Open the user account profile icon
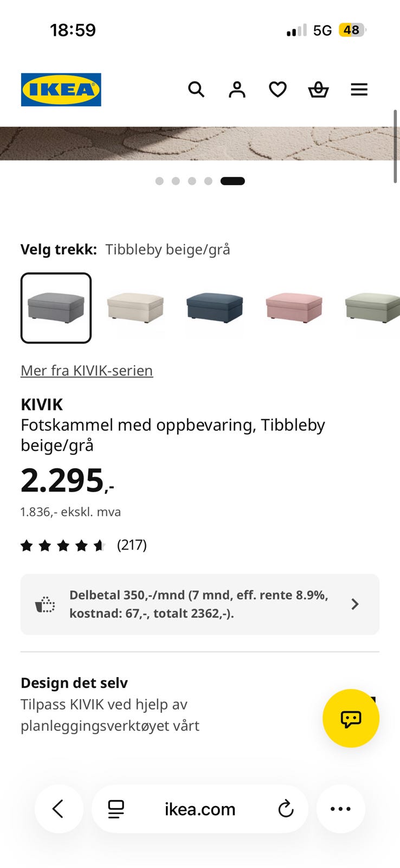Viewport: 400px width, 868px height. [x=237, y=90]
